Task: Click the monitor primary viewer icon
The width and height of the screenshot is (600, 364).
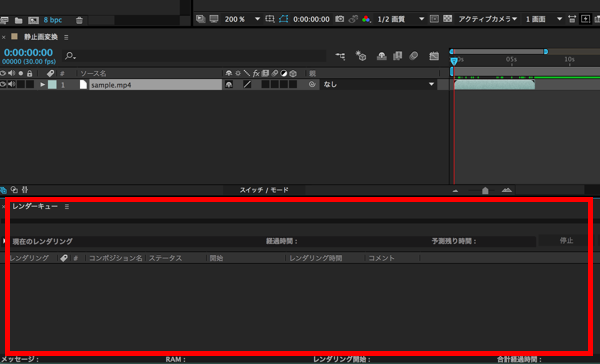Action: click(x=214, y=19)
